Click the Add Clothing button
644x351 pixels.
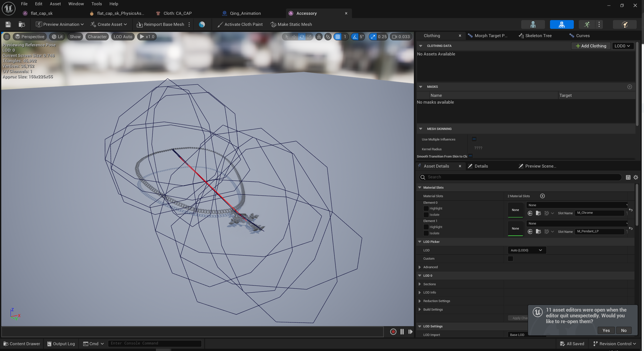pos(591,46)
